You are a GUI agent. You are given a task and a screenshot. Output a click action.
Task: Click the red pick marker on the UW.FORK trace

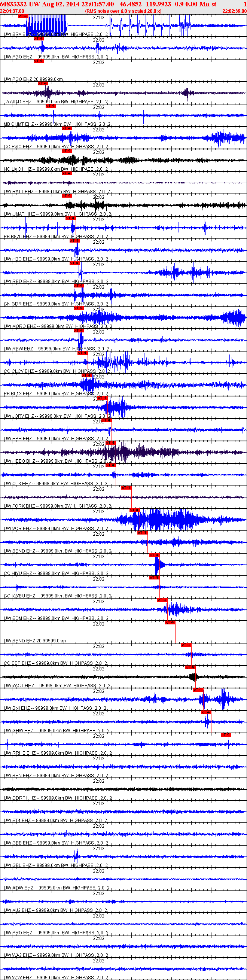pos(126,488)
